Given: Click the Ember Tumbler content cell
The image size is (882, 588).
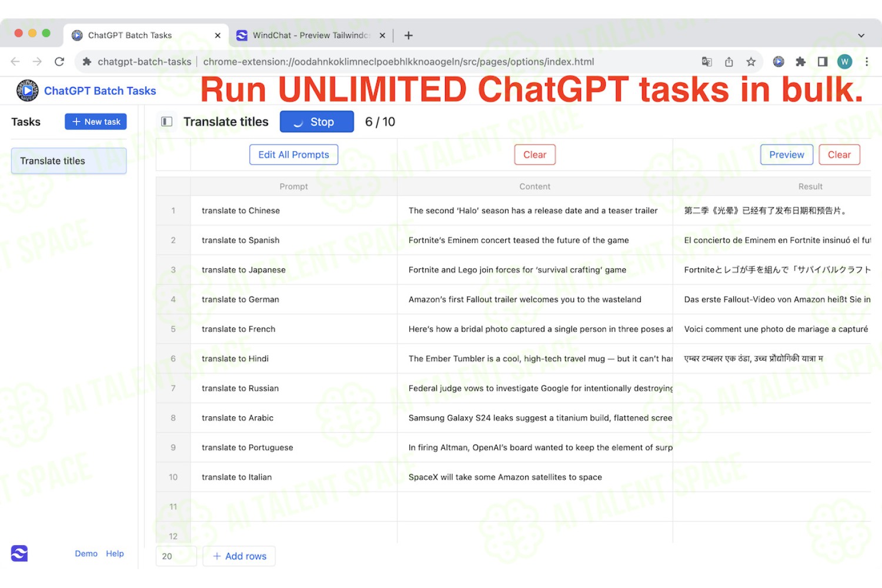Looking at the screenshot, I should tap(535, 359).
